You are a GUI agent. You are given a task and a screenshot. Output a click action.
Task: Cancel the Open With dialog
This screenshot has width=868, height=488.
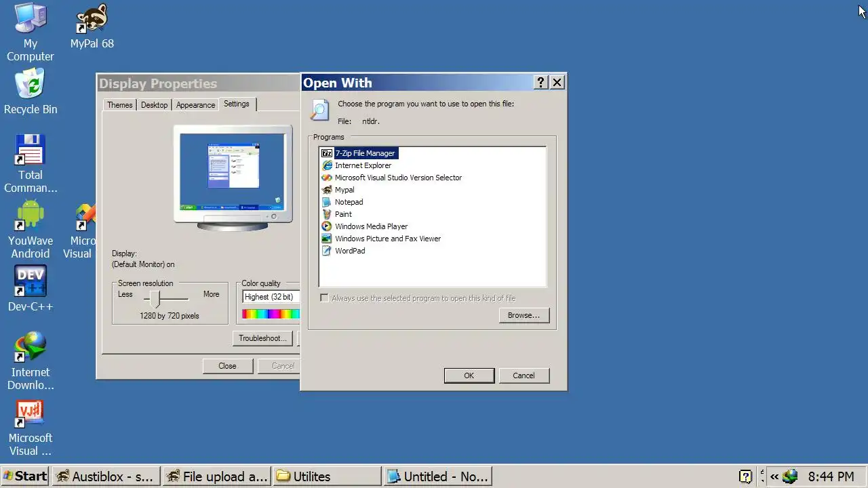(524, 375)
